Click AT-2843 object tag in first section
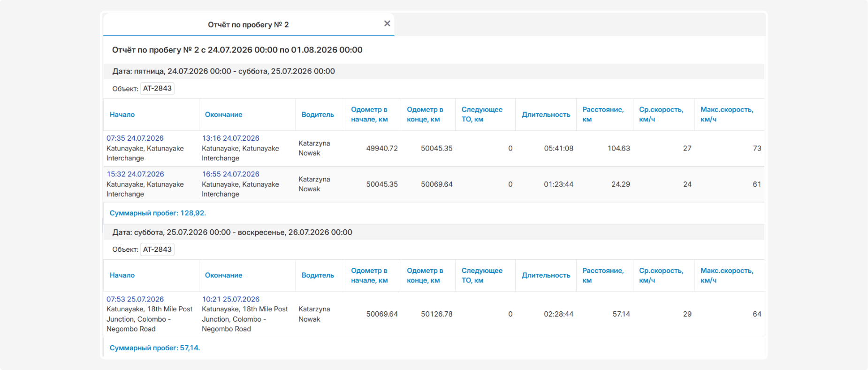 (157, 89)
